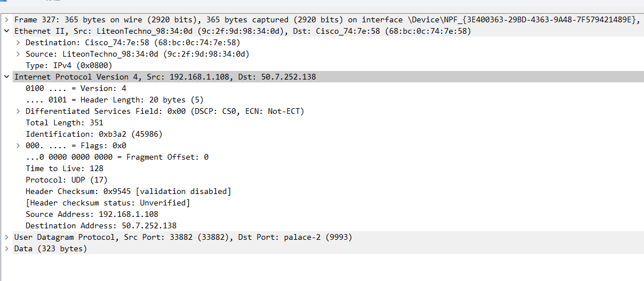Screen dimensions: 644x281
Task: Expand the Flags 0x0 field
Action: [x=18, y=145]
